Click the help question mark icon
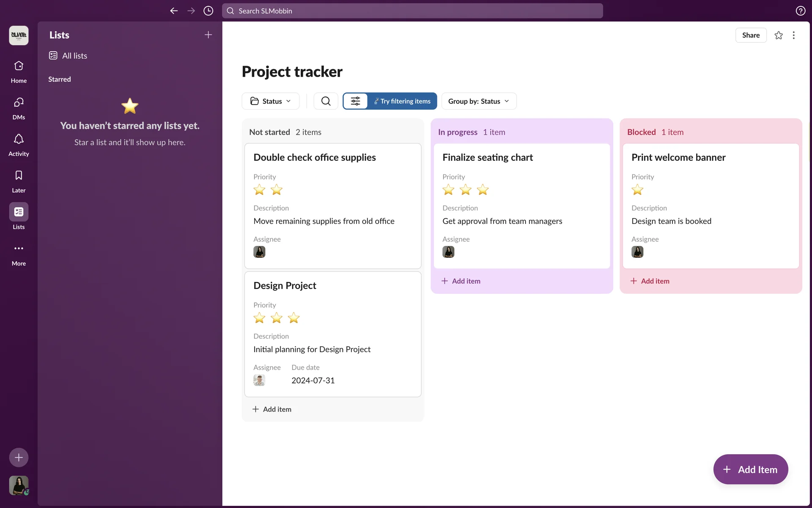 [x=800, y=11]
